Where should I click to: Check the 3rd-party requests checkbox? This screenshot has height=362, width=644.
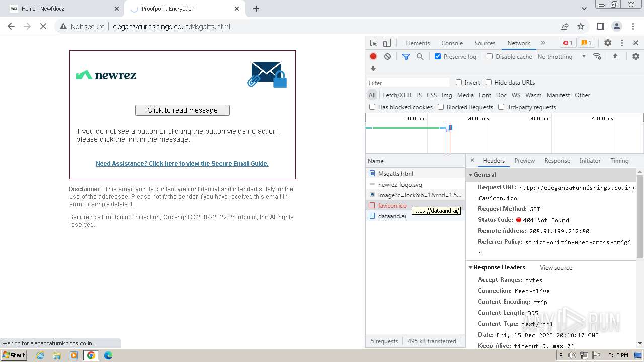click(501, 107)
